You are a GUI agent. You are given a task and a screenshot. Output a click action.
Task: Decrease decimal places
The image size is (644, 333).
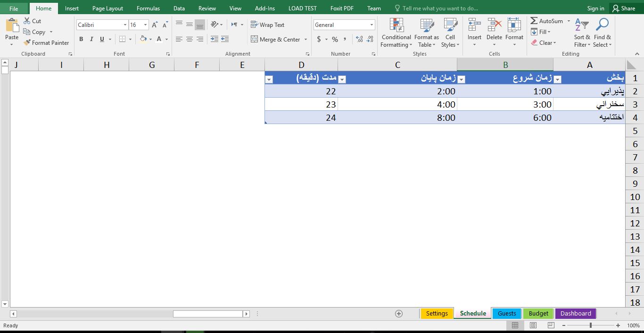pyautogui.click(x=370, y=39)
